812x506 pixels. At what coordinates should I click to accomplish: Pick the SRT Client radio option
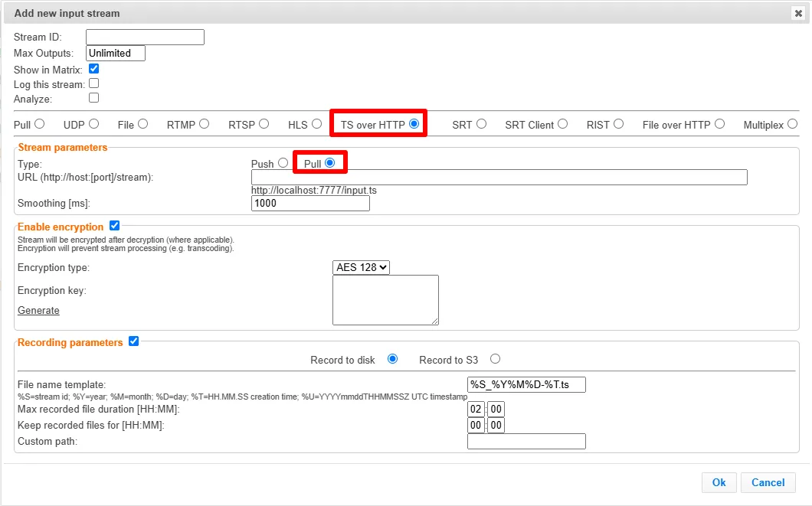click(563, 124)
